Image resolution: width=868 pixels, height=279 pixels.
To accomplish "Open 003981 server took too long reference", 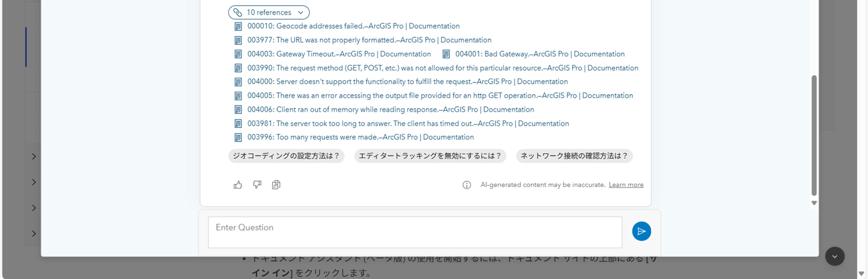I will (408, 124).
